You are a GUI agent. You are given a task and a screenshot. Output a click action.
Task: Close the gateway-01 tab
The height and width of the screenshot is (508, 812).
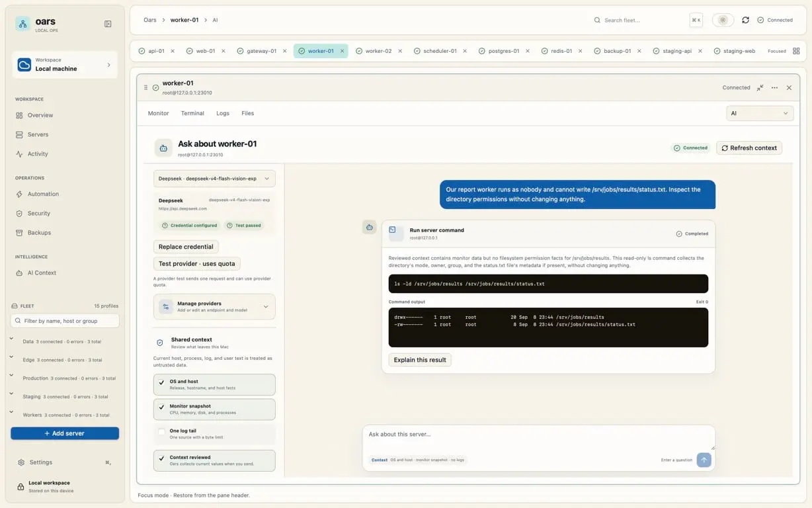[x=285, y=51]
